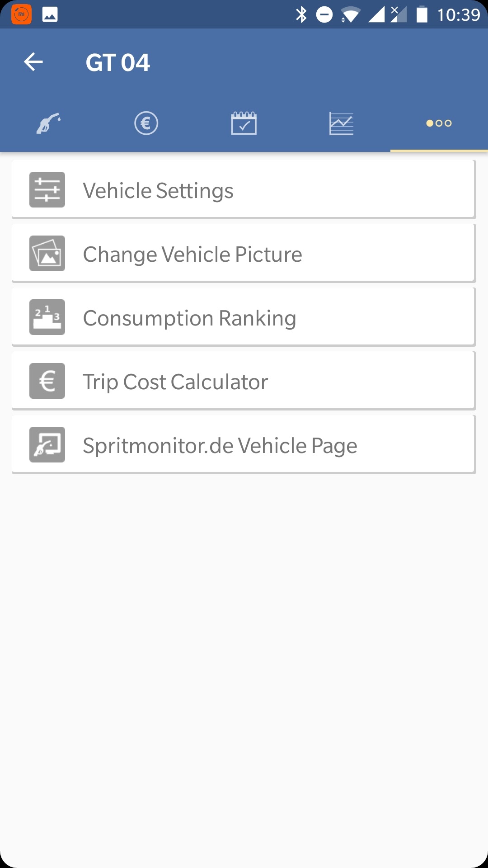Visit Spritmonitor.de Vehicle Page
The width and height of the screenshot is (488, 868).
coord(220,445)
